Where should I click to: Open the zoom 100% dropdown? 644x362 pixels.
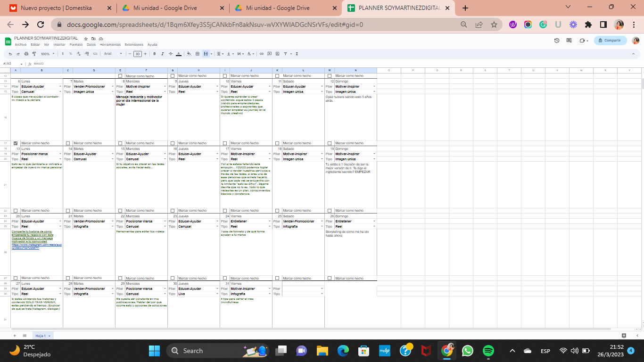tap(47, 54)
